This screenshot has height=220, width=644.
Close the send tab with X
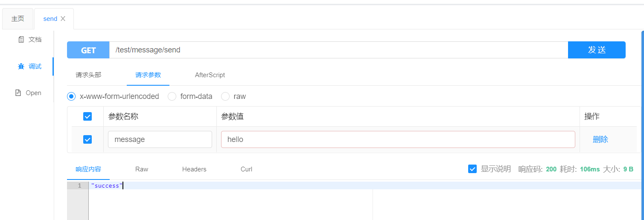tap(63, 19)
